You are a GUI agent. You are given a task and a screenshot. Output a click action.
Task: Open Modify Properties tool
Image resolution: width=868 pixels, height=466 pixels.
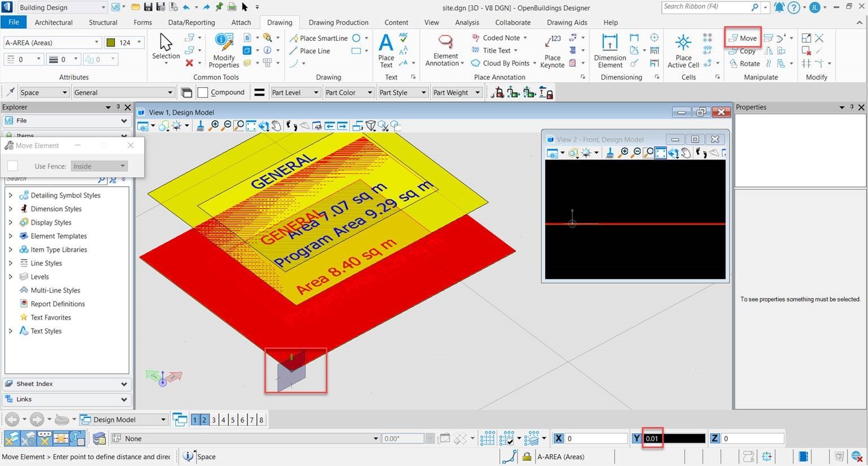(x=224, y=50)
